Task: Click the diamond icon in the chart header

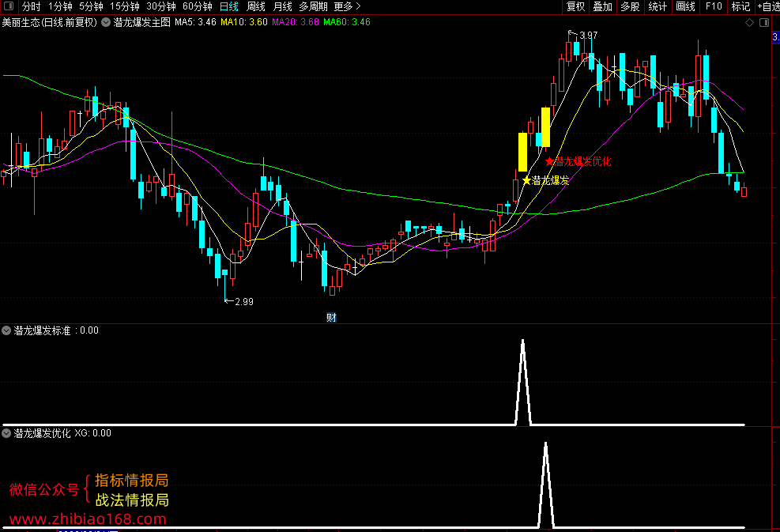Action: tap(749, 22)
